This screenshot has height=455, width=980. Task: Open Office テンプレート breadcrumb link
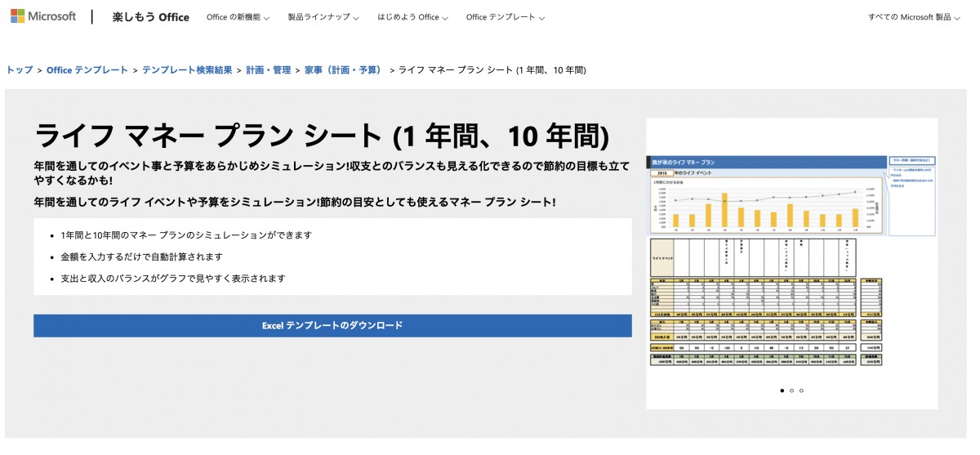coord(87,70)
